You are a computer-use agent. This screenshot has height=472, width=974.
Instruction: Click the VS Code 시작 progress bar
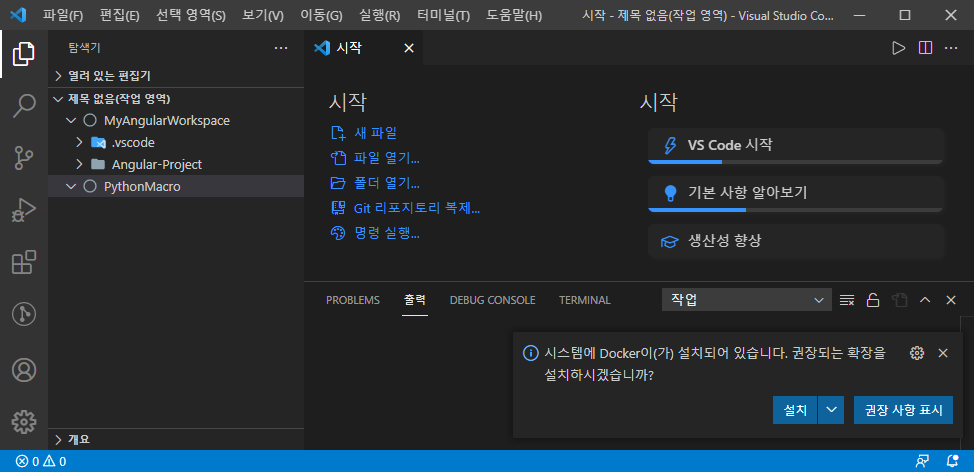(795, 162)
